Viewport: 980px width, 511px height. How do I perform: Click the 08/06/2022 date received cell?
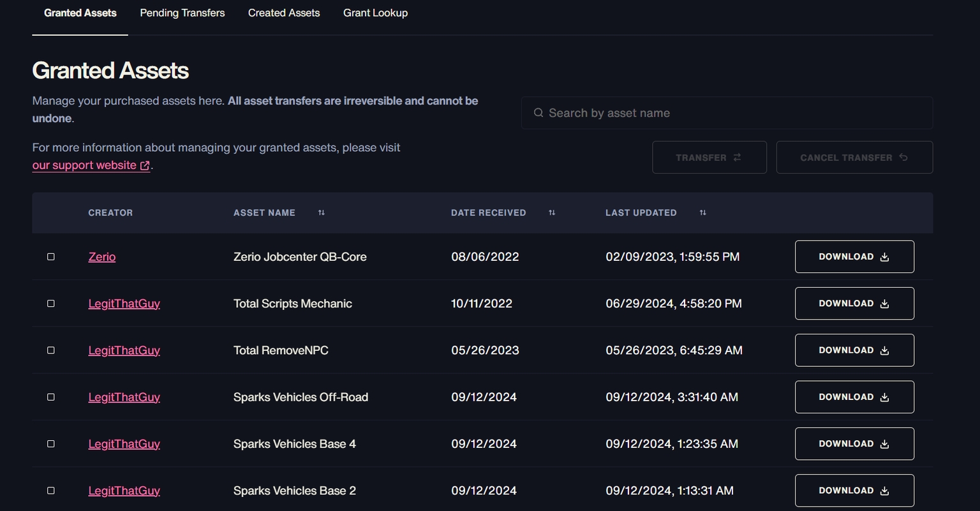tap(485, 256)
